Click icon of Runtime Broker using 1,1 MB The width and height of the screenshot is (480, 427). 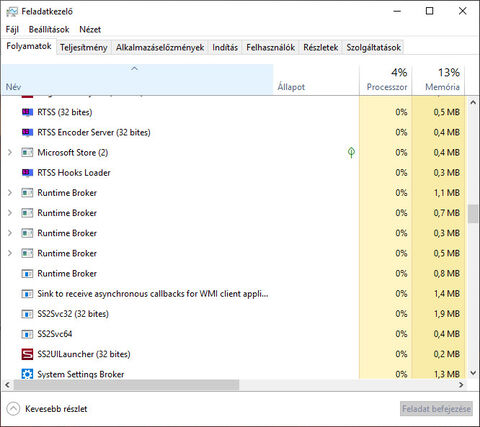point(27,193)
